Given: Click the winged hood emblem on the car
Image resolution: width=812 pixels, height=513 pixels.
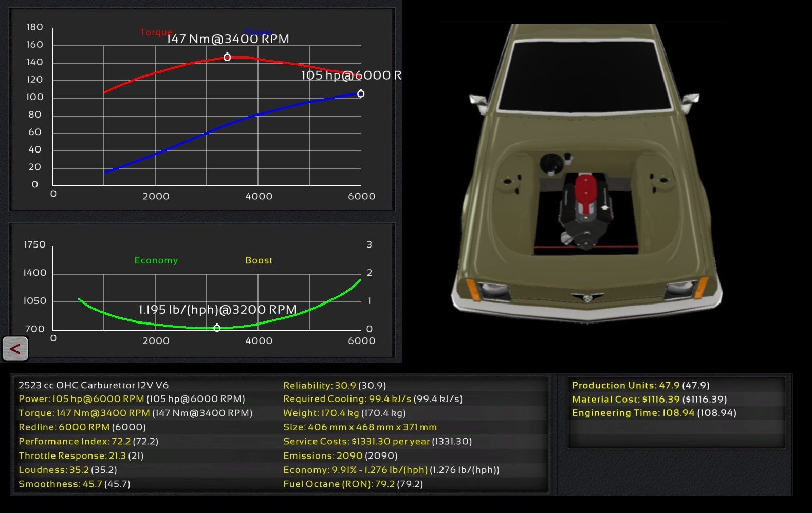Looking at the screenshot, I should (x=587, y=297).
